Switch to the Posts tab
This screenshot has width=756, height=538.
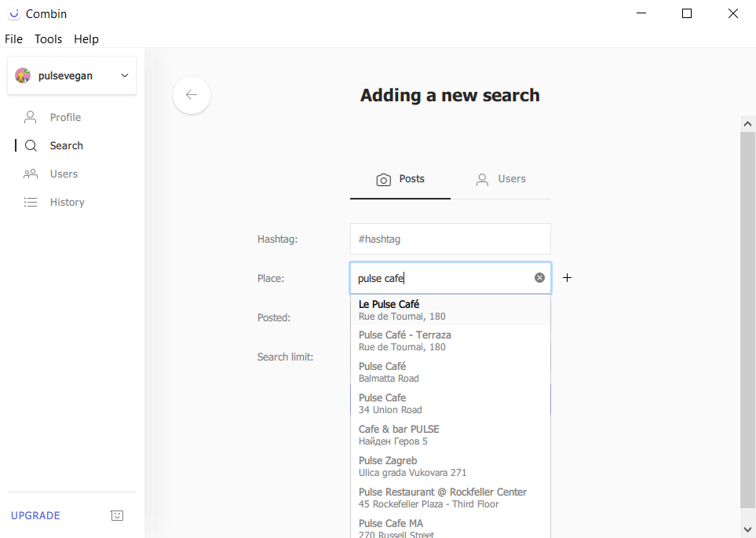(400, 180)
